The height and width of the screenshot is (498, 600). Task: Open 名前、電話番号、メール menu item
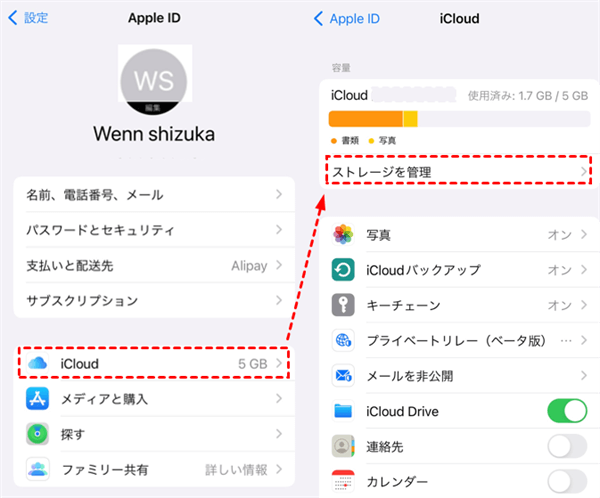154,194
